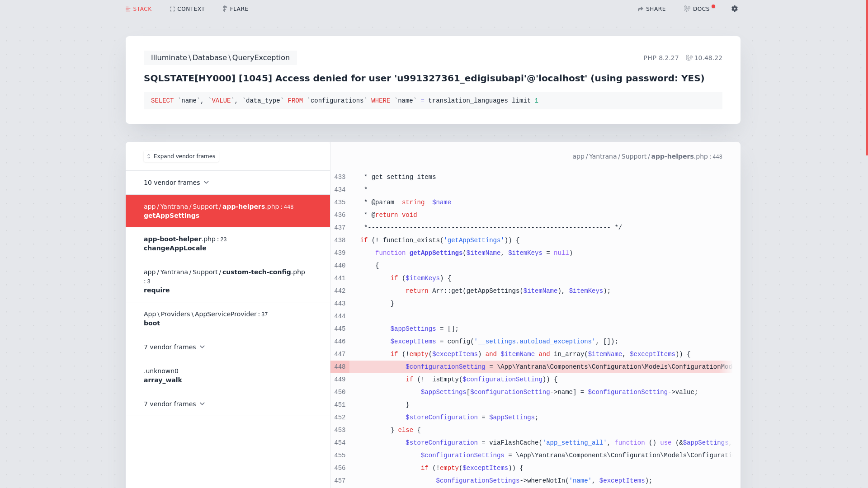868x488 pixels.
Task: Click the DOCS Laravel icon
Action: point(687,9)
